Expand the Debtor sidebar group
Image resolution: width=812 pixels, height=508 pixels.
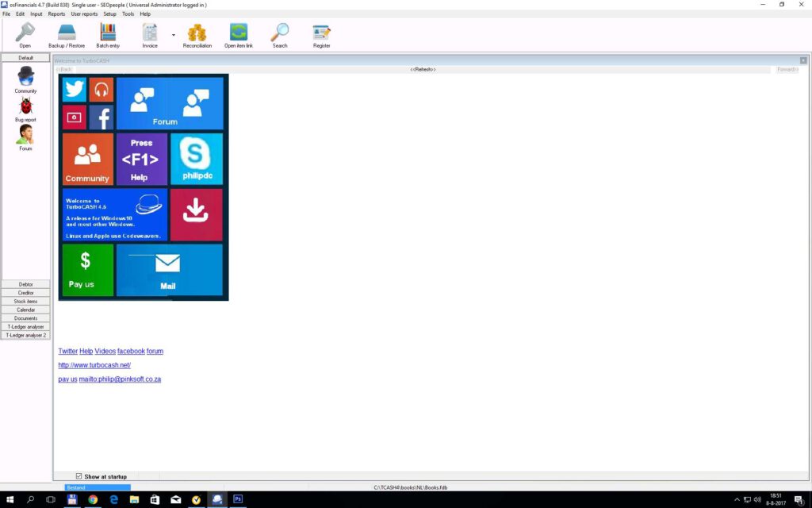(25, 284)
